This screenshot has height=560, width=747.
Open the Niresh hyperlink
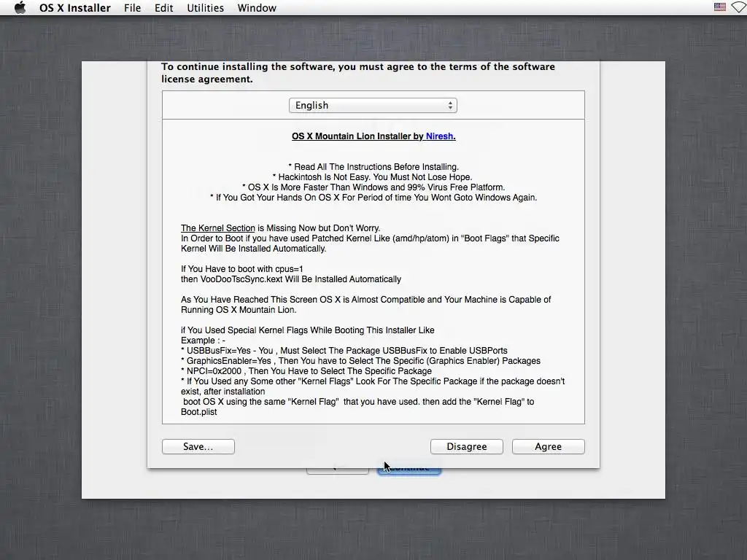441,136
